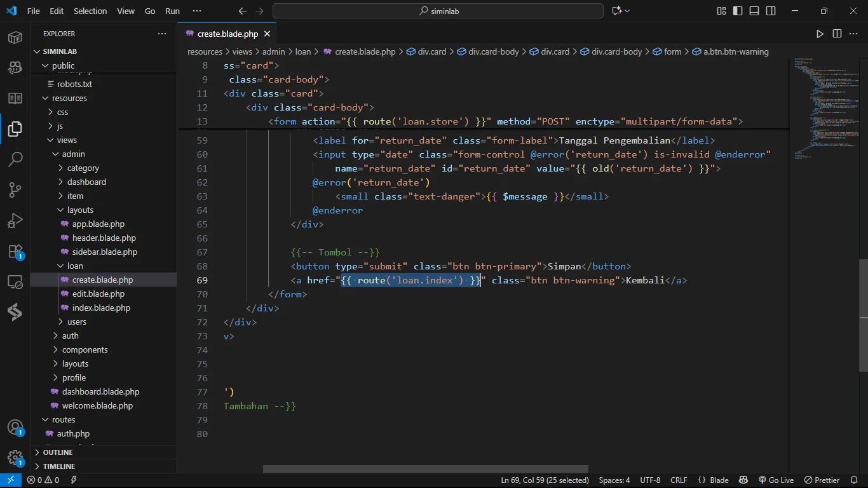The image size is (868, 488).
Task: Open the Search view in activity bar
Action: [x=15, y=159]
